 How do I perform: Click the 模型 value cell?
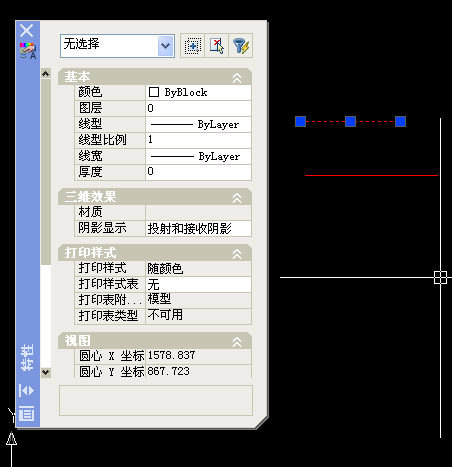(x=198, y=300)
